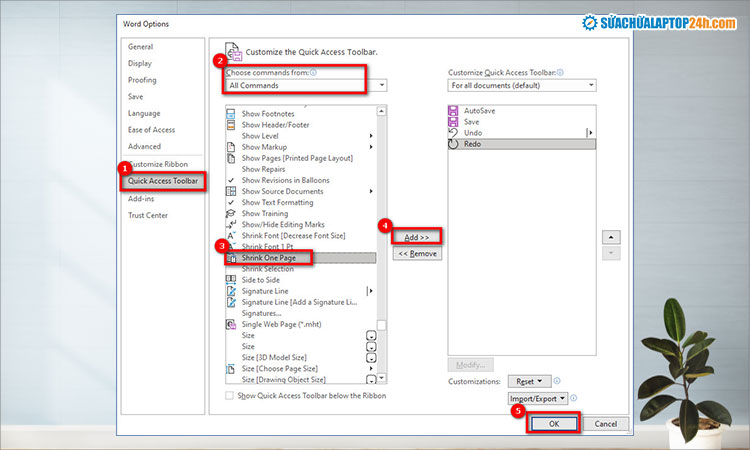The height and width of the screenshot is (450, 750).
Task: Click the Undo icon in toolbar list
Action: point(453,132)
